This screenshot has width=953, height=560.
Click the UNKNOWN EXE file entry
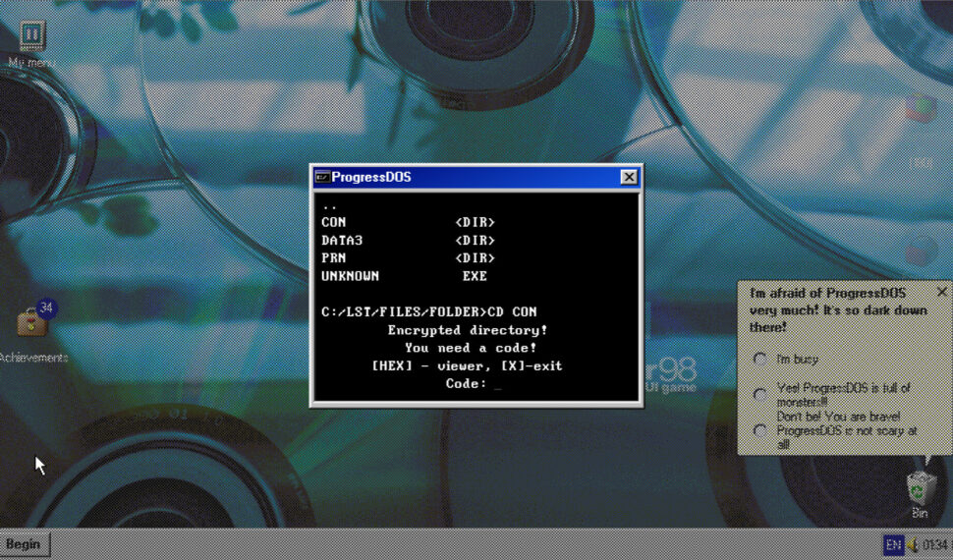[x=350, y=276]
